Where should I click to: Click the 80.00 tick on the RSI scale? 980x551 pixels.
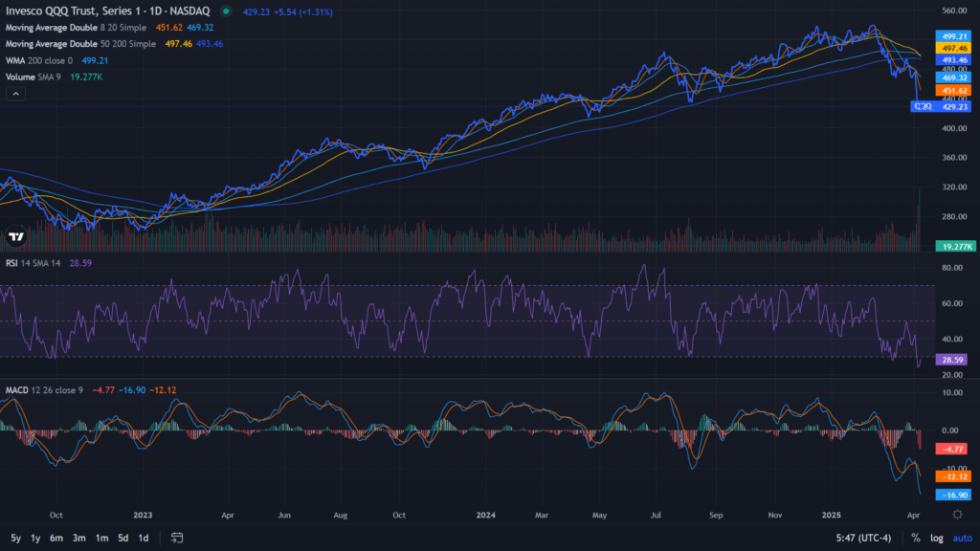coord(952,268)
